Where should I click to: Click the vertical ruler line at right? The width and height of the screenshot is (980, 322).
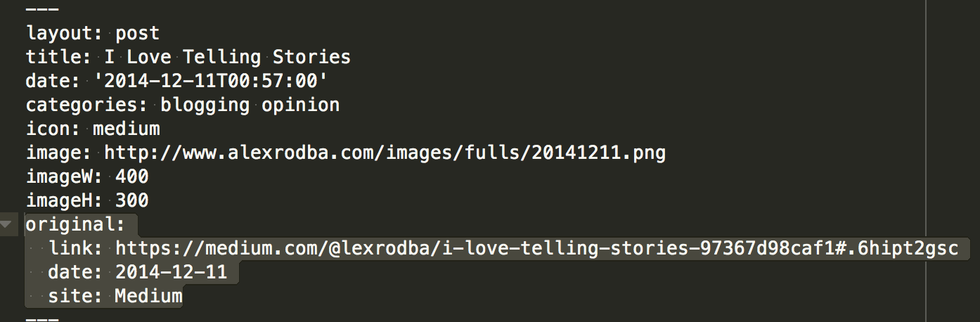[x=926, y=161]
